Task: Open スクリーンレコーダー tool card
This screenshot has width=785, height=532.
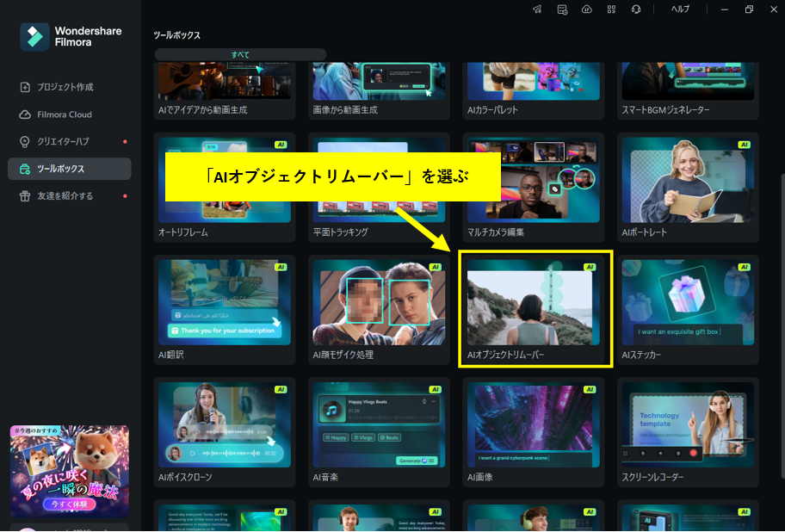Action: [688, 432]
